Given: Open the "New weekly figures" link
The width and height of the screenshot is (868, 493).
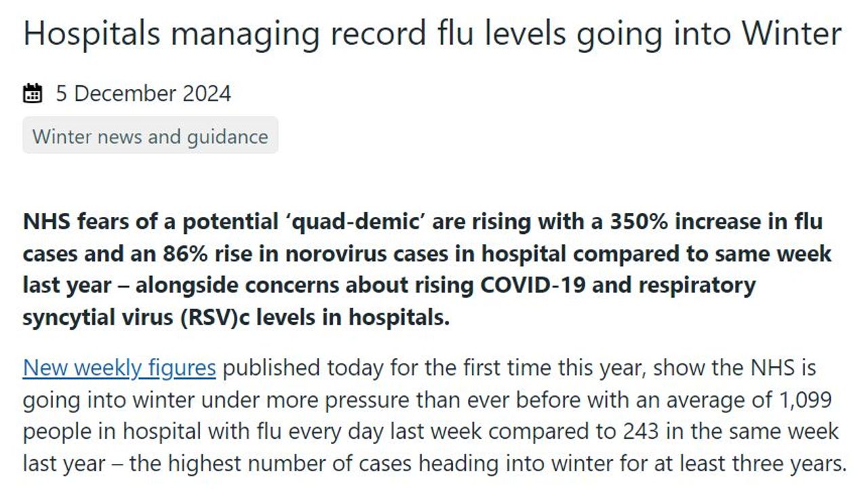Looking at the screenshot, I should click(x=119, y=368).
